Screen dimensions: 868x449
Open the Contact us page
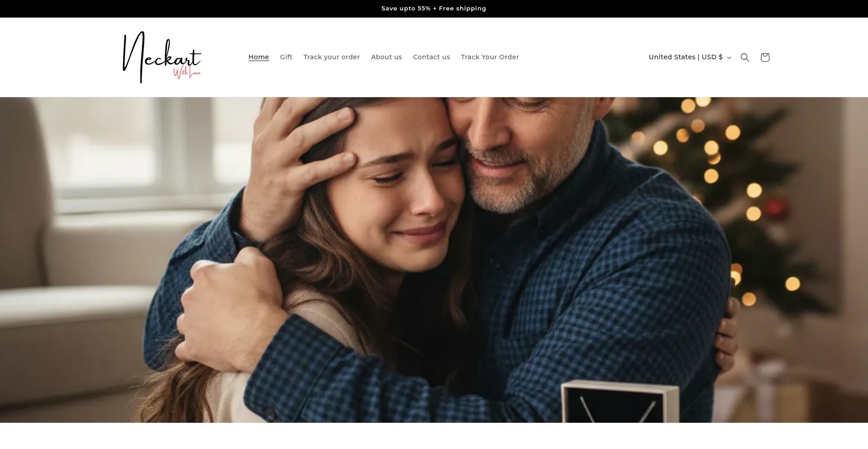pos(431,57)
